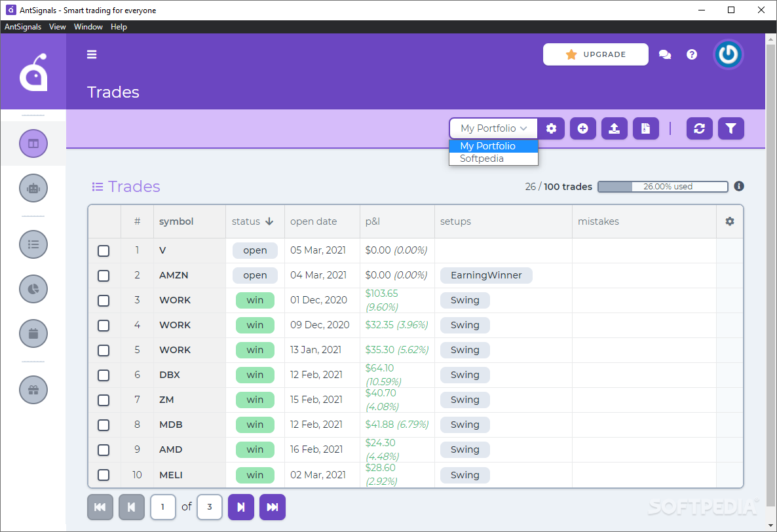Open the View menu
This screenshot has width=777, height=532.
coord(58,27)
